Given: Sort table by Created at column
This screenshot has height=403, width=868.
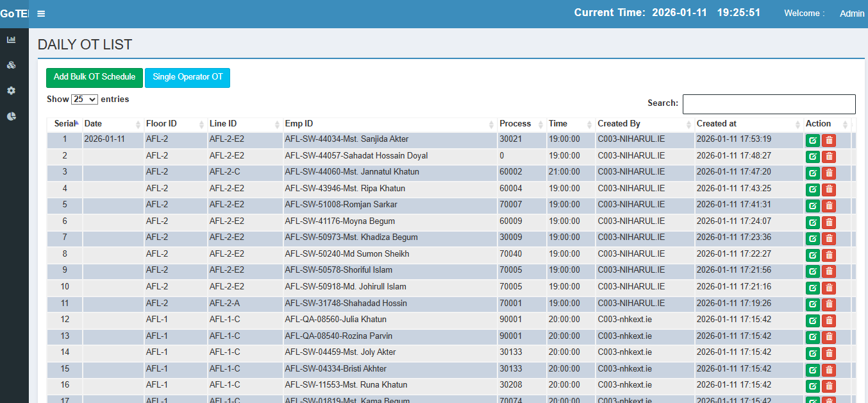Looking at the screenshot, I should pyautogui.click(x=748, y=124).
